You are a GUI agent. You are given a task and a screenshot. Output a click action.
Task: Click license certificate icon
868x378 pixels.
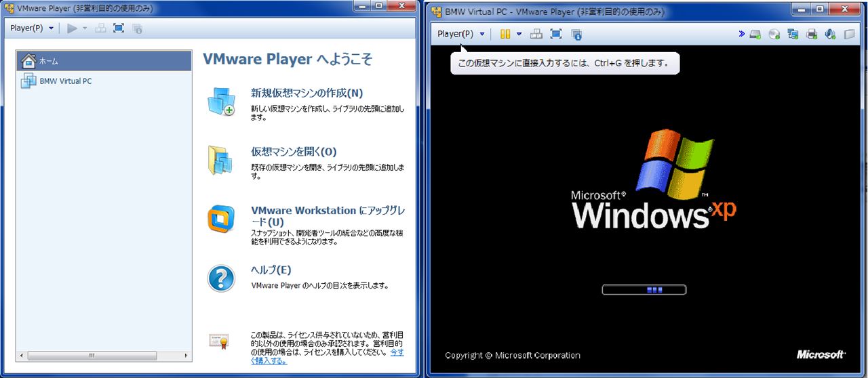[x=220, y=341]
